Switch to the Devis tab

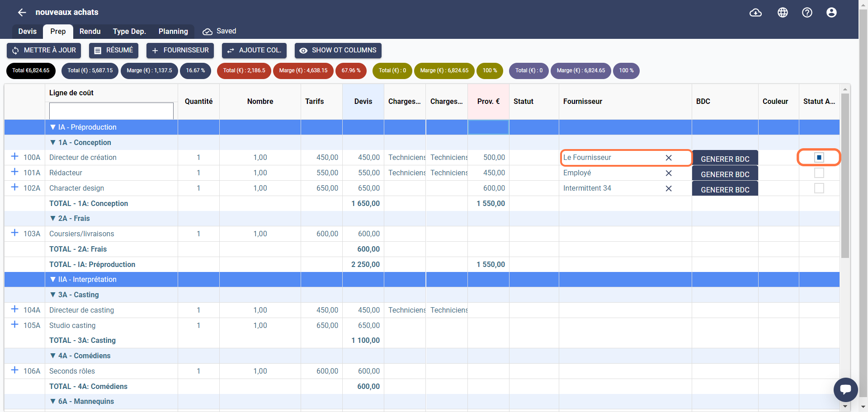click(x=27, y=31)
